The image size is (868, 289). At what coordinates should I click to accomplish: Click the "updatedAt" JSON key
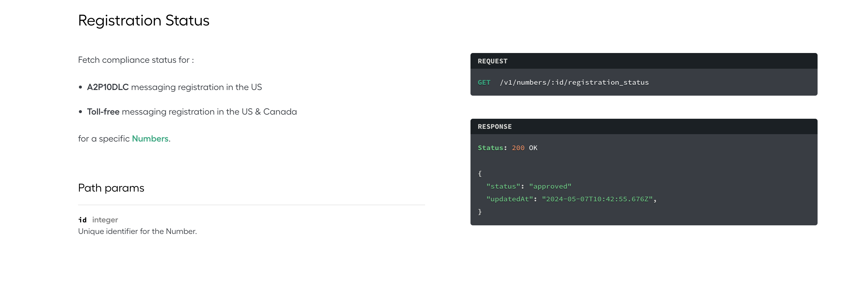point(509,199)
